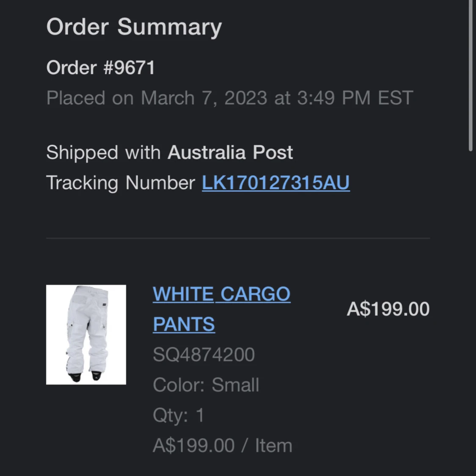Click the Australia Post carrier name

point(230,152)
